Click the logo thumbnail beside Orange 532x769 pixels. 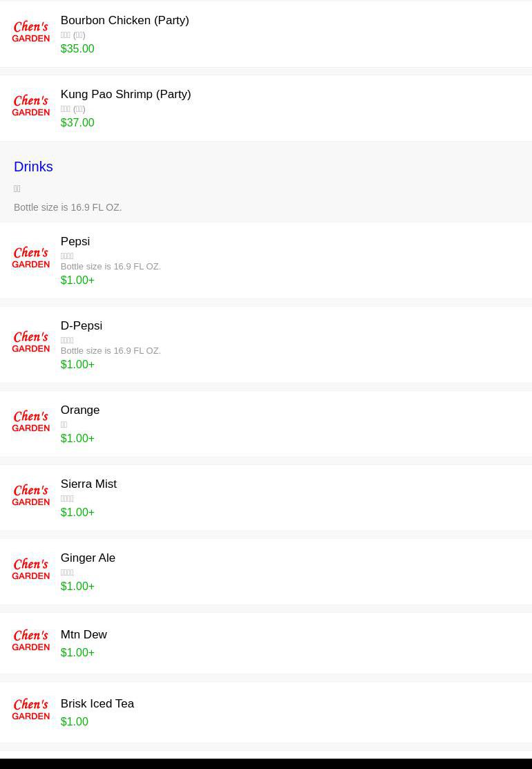point(31,421)
